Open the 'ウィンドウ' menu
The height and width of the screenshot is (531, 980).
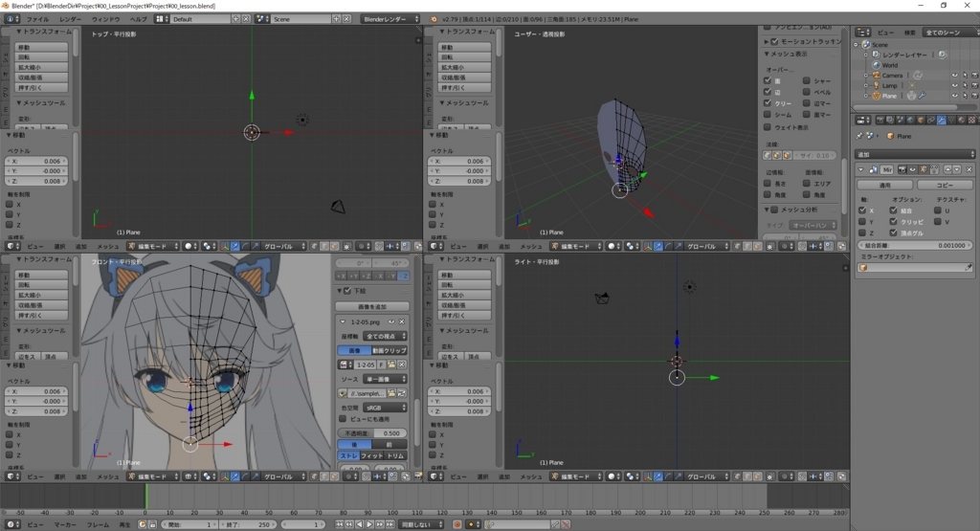pos(106,18)
